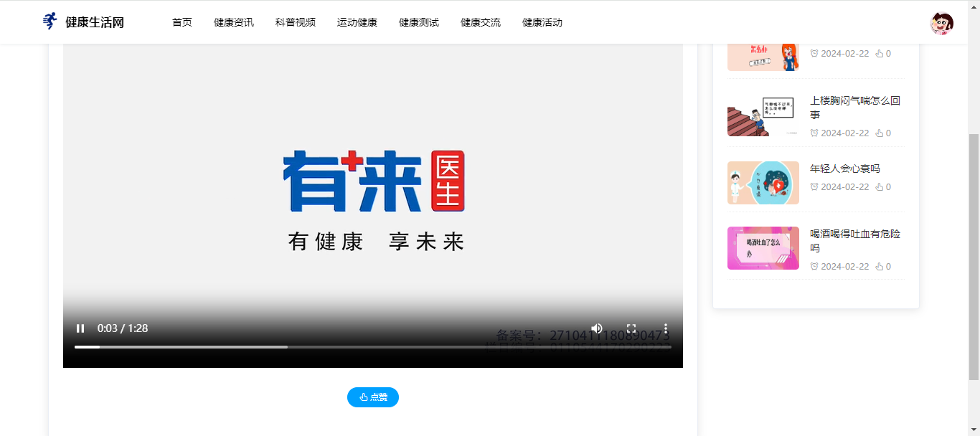Click clock icon on 年轻人会心衰吗 item
Viewport: 980px width, 436px height.
pyautogui.click(x=814, y=186)
